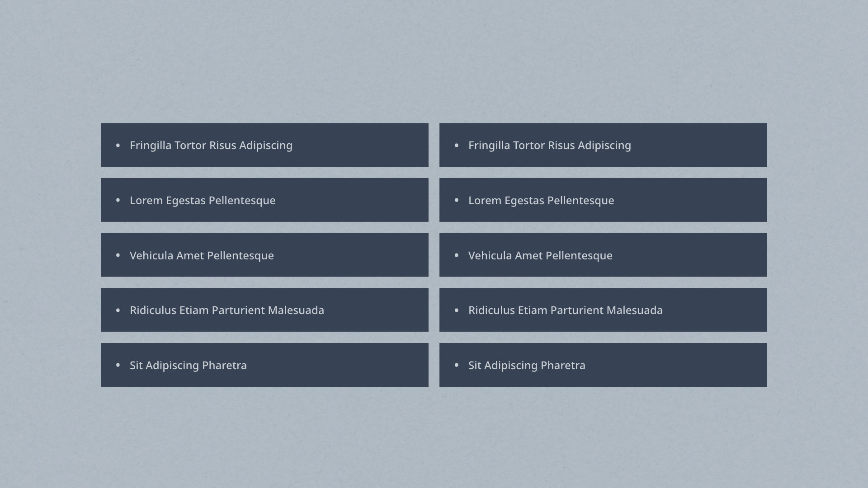Click bullet beside left Sit Adipiscing text
This screenshot has width=868, height=488.
(118, 365)
